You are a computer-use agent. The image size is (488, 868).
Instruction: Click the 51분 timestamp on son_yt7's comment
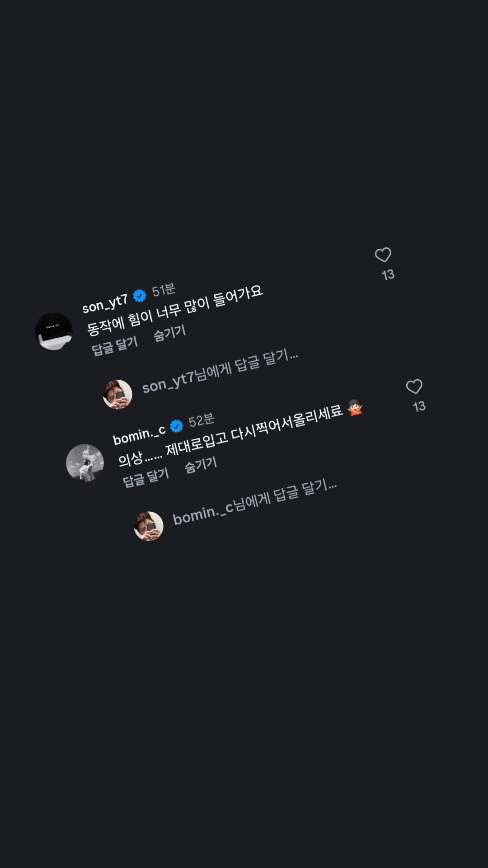(x=164, y=290)
